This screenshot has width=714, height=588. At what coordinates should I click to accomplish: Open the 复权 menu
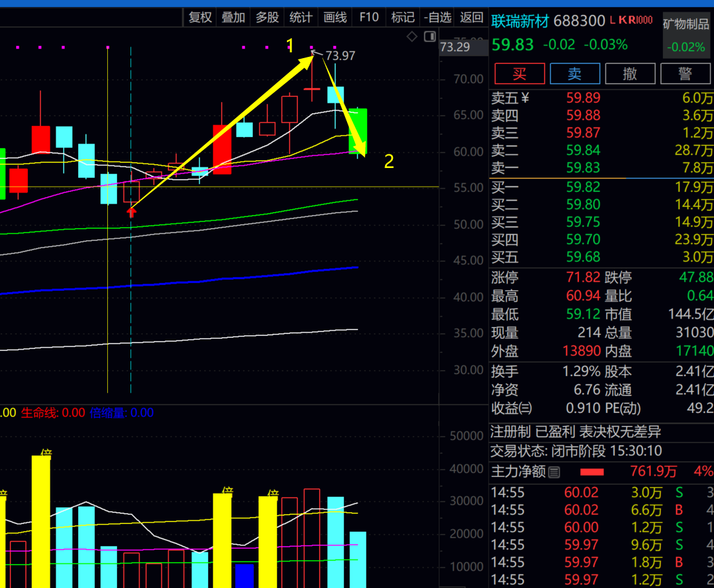[x=200, y=17]
